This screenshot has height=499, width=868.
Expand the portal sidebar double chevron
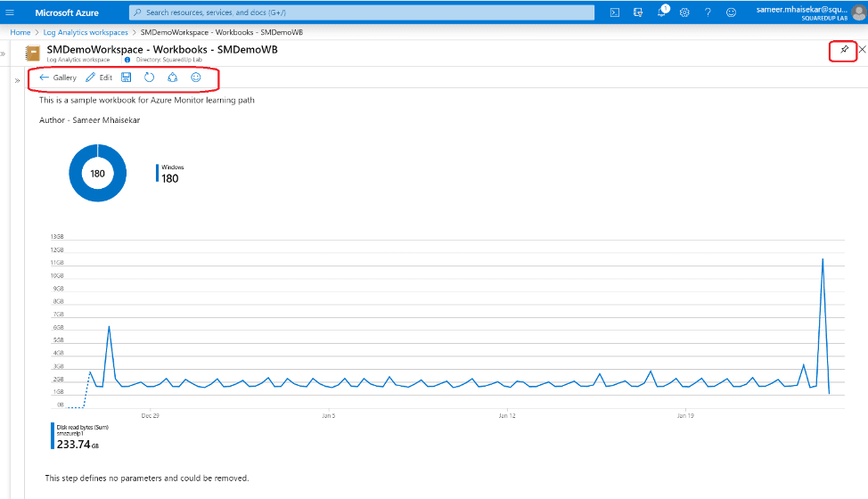4,53
